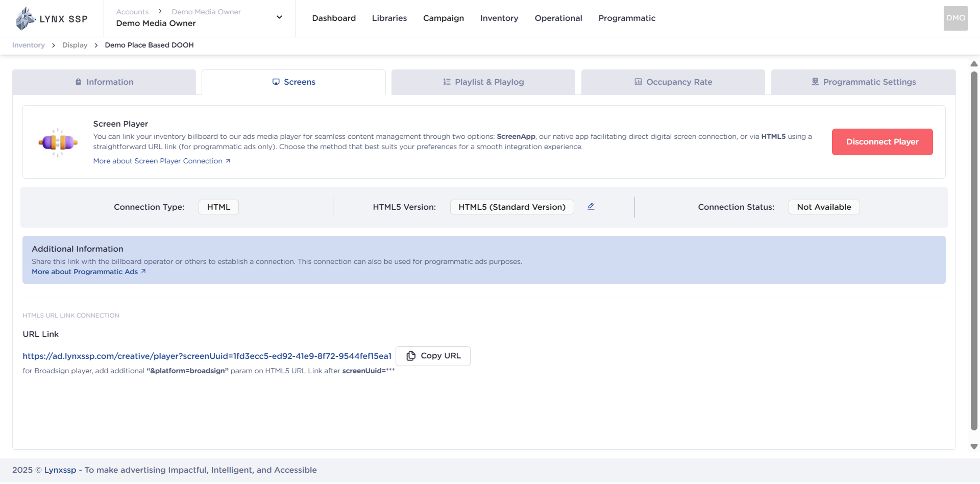This screenshot has height=484, width=980.
Task: Open More about Screen Player Connection link
Action: point(162,161)
